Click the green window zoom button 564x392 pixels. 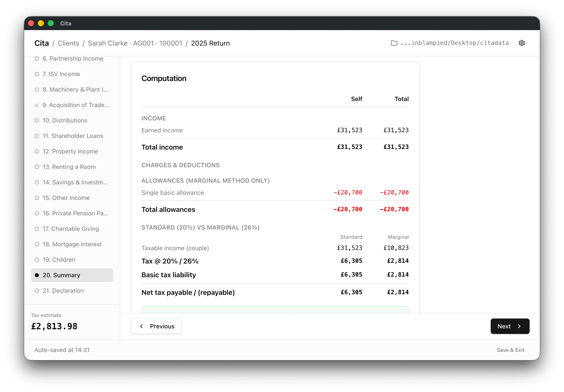coord(51,23)
